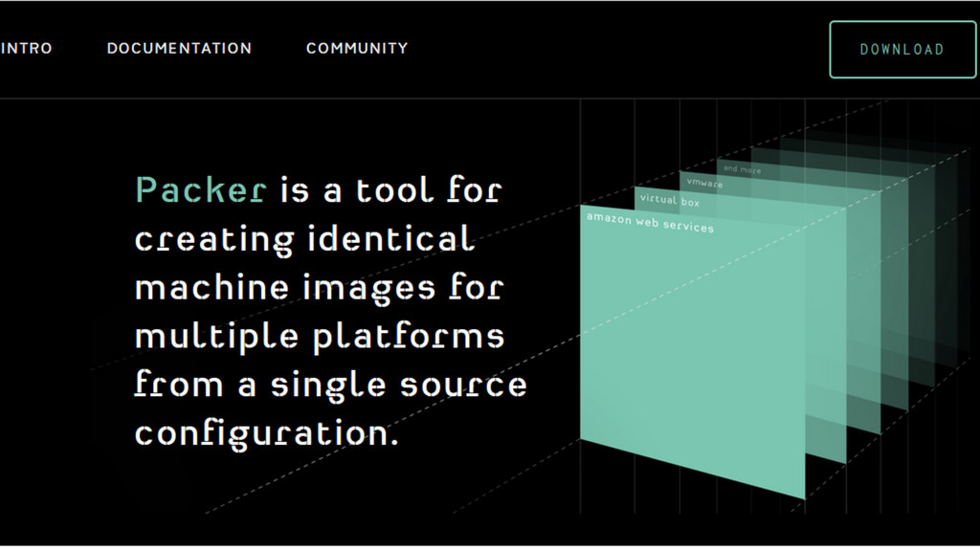Open the Intro navigation link
Viewport: 980px width, 551px height.
(26, 48)
